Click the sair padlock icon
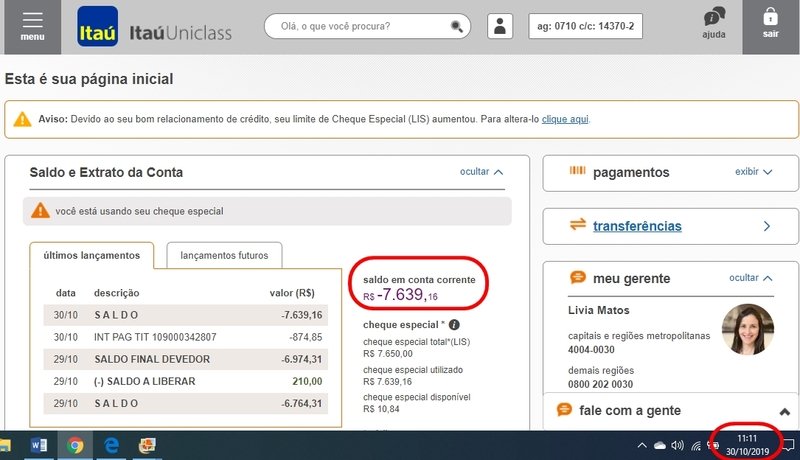Screen dimensions: 800x460 [x=770, y=17]
